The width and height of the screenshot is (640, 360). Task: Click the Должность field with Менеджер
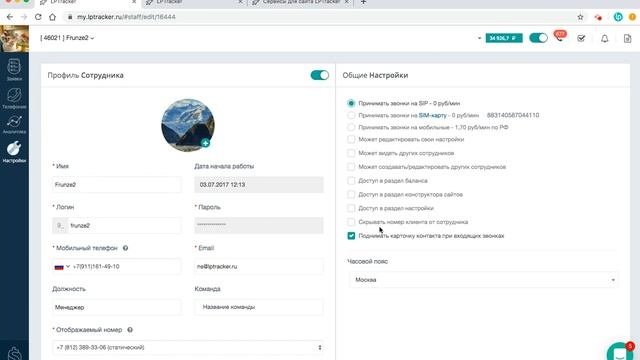click(116, 307)
